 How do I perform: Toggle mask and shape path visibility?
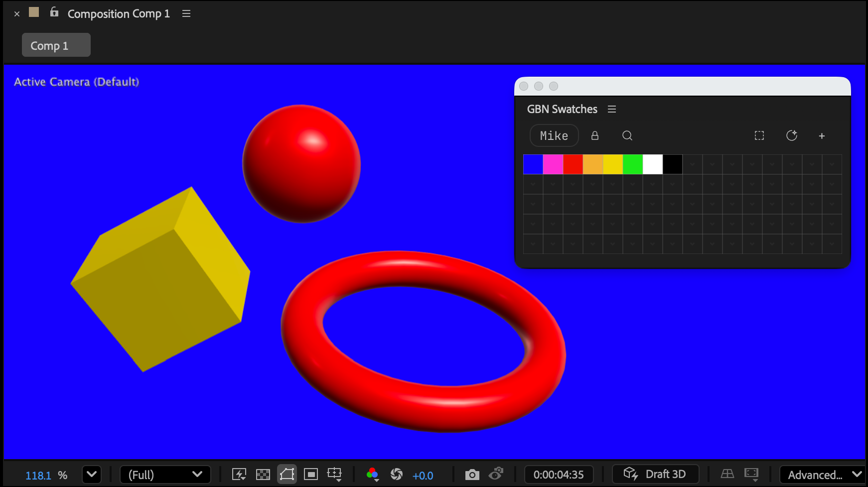coord(287,475)
